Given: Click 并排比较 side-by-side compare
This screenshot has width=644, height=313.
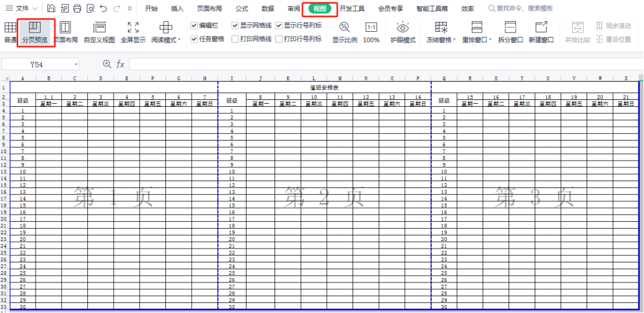Looking at the screenshot, I should pos(578,33).
